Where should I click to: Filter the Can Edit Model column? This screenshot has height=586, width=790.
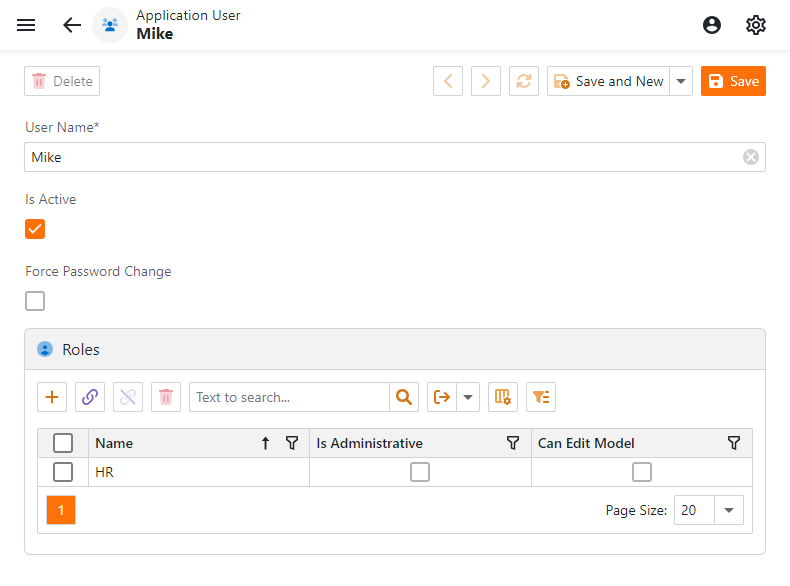(x=734, y=443)
